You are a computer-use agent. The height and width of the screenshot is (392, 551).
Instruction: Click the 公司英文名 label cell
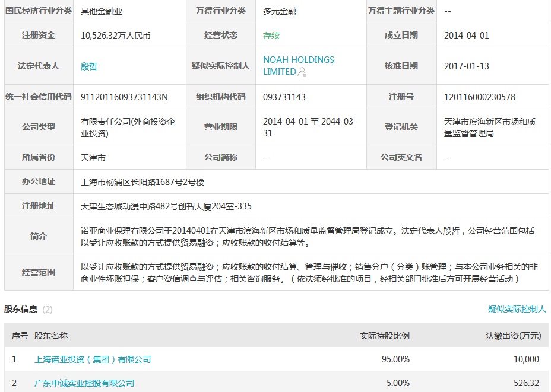pos(401,157)
